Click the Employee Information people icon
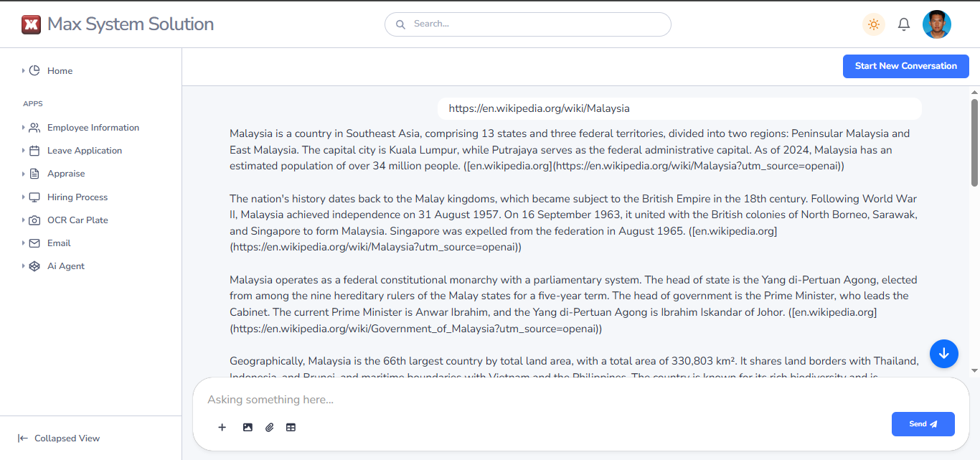The height and width of the screenshot is (460, 980). tap(34, 128)
